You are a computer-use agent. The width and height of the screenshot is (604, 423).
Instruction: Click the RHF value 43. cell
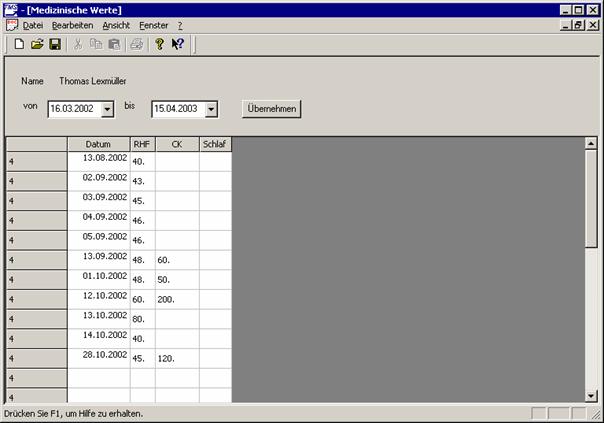(143, 181)
